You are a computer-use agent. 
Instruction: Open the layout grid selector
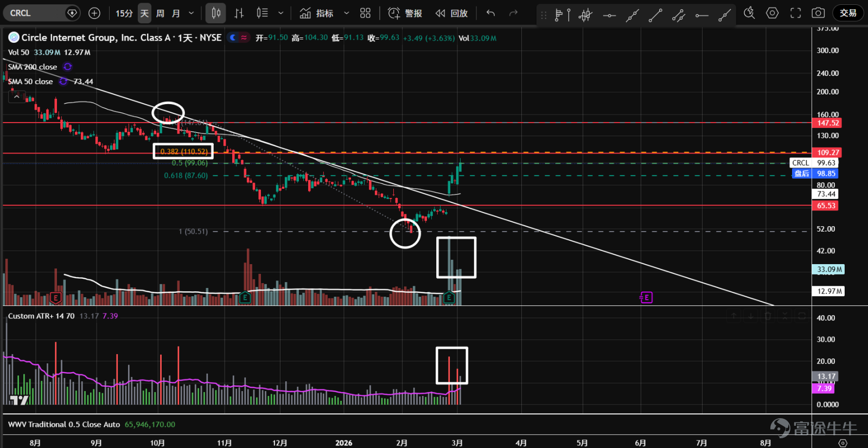[x=366, y=13]
